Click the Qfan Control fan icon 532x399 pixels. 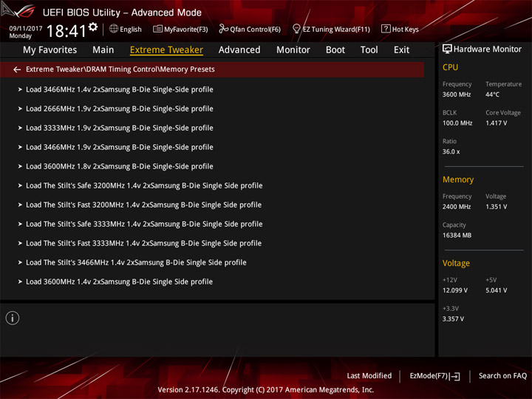tap(223, 29)
